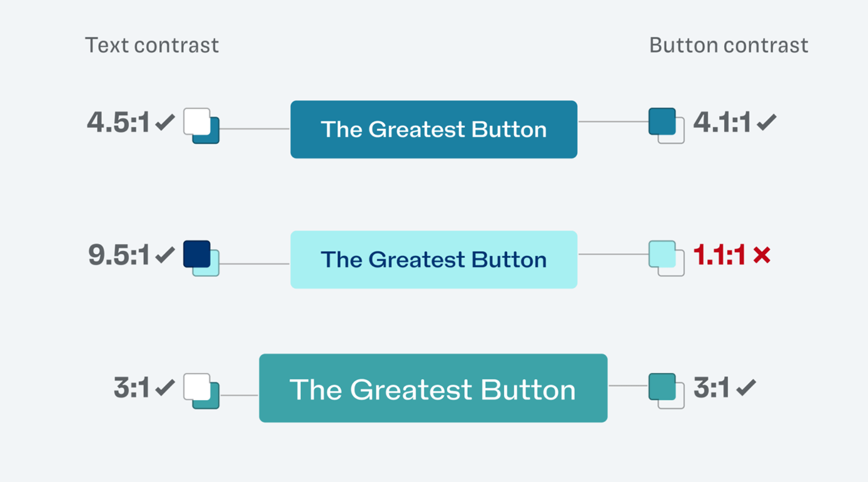
Task: Click the red 1.1:1 ratio text
Action: (720, 255)
